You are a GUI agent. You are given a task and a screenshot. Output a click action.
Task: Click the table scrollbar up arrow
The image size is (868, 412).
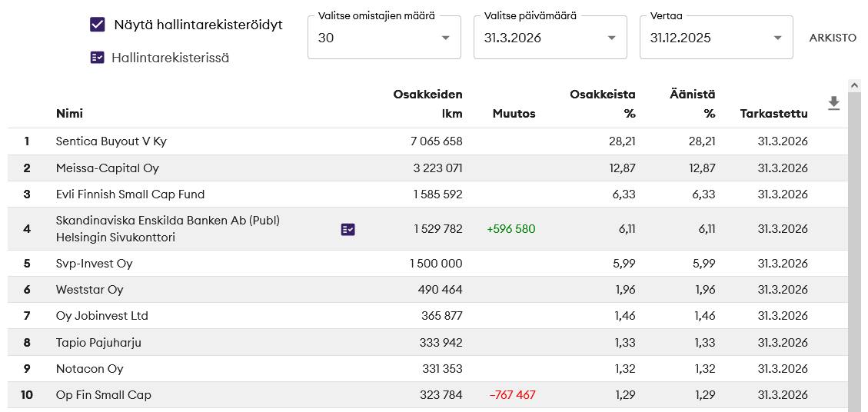[x=853, y=85]
